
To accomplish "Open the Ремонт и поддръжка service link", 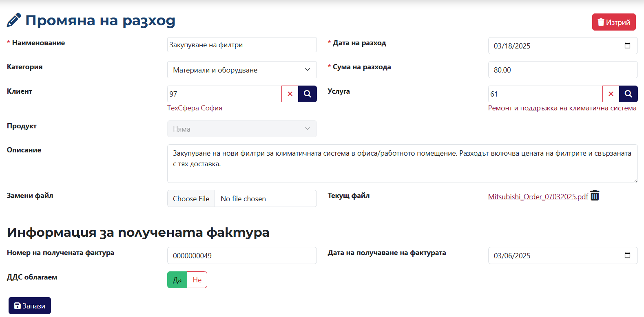I will [x=562, y=108].
